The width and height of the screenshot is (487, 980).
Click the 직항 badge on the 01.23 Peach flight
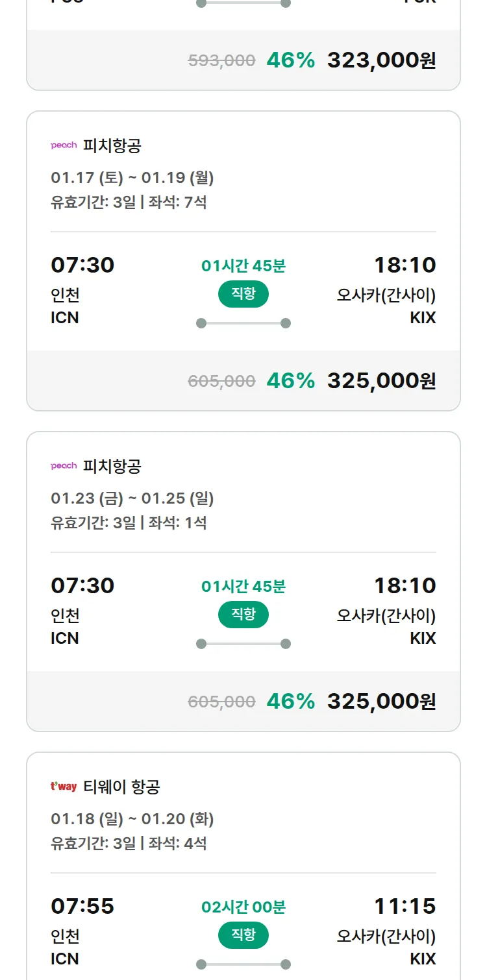(x=243, y=615)
